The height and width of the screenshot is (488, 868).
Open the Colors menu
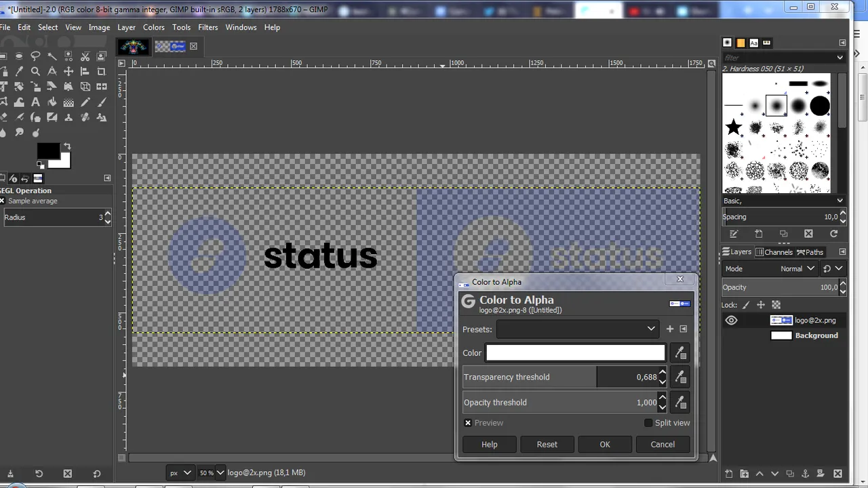pyautogui.click(x=153, y=27)
